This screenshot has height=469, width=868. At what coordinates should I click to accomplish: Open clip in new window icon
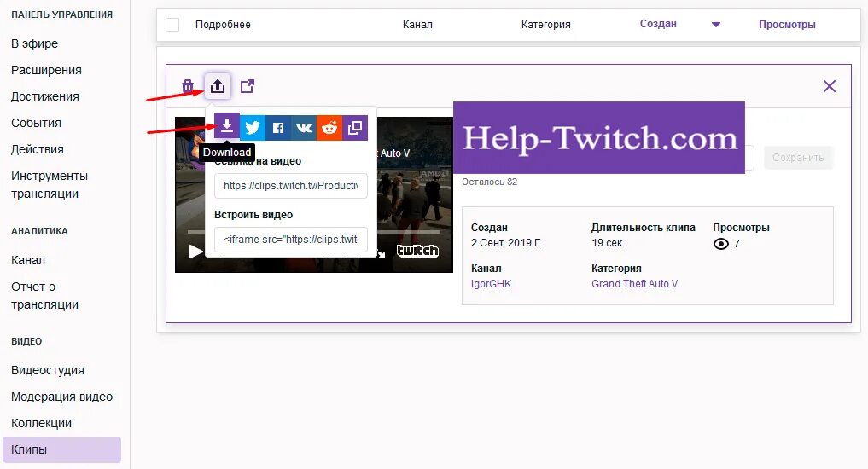(x=248, y=86)
